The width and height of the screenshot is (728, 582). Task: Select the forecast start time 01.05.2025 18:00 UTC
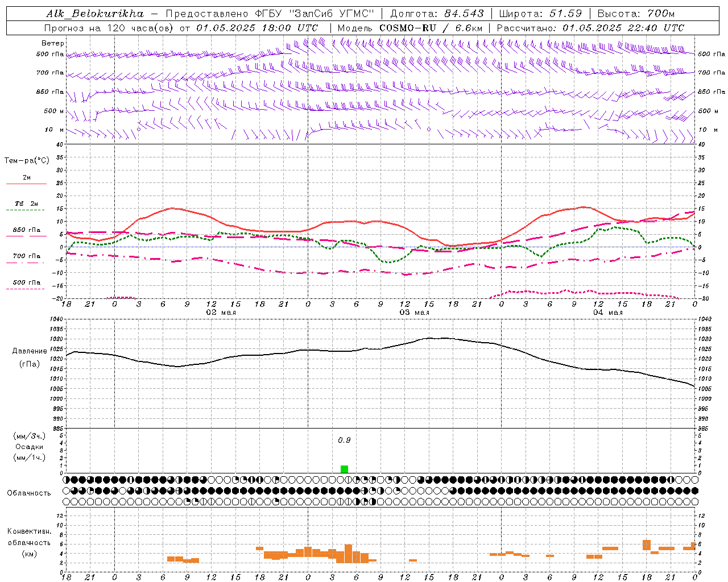258,28
